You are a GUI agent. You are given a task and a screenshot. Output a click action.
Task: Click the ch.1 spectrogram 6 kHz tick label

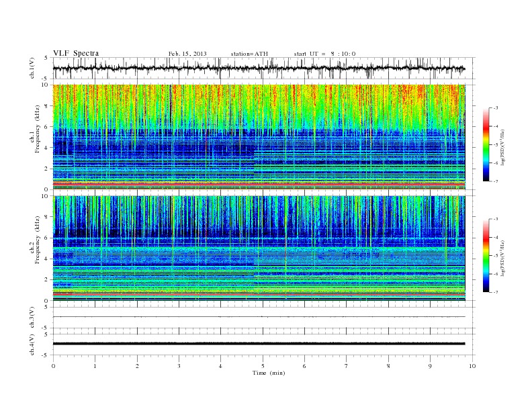click(46, 127)
